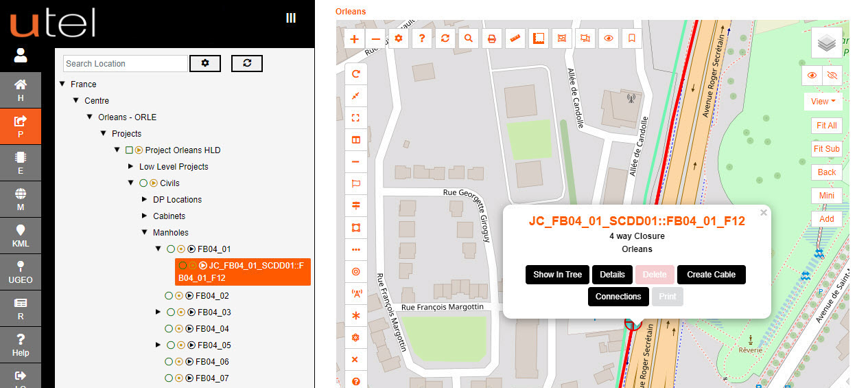Click the asterisk tool in left toolbar
Screen dimensions: 868x388
pyautogui.click(x=355, y=315)
